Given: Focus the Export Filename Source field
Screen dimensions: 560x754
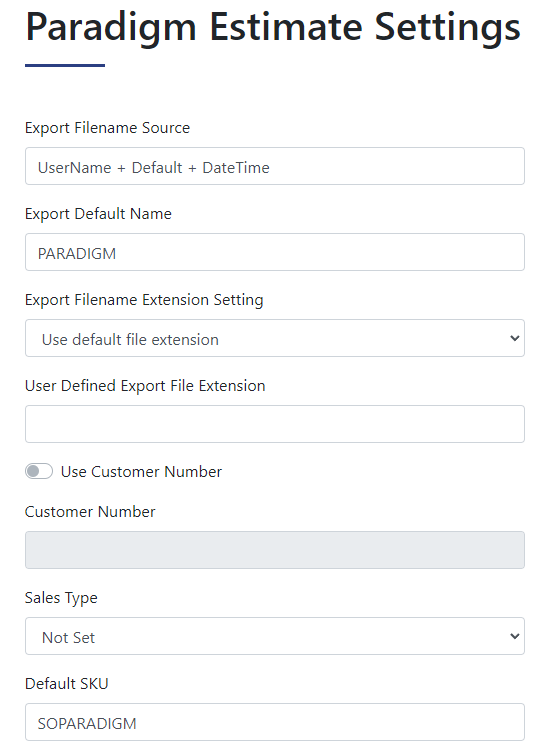Looking at the screenshot, I should [275, 166].
